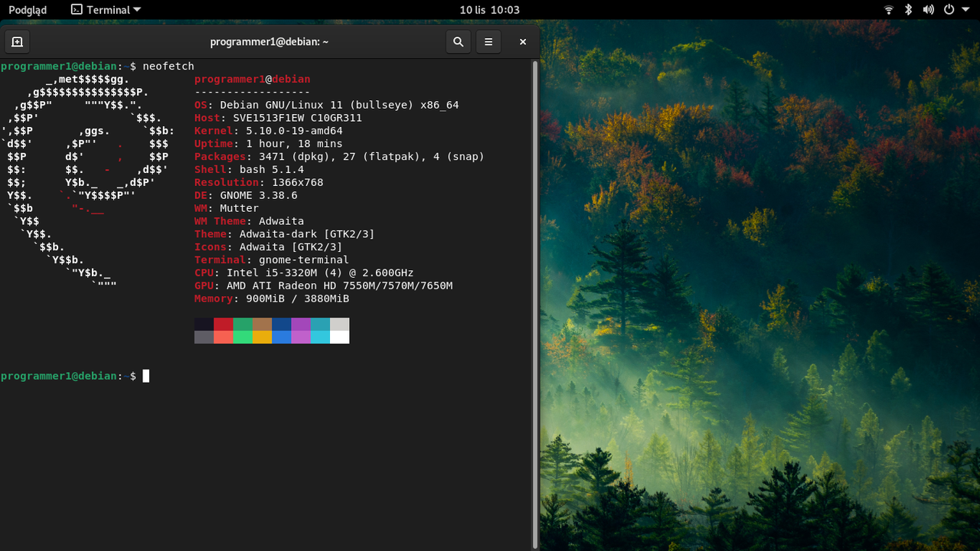Click the terminal vertical scrollbar
Viewport: 980px width, 551px height.
click(x=535, y=304)
